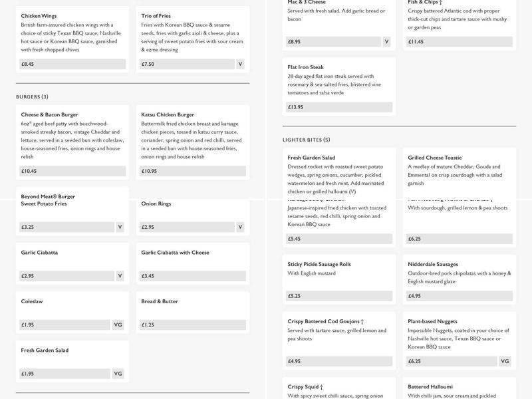Viewport: 532px width, 399px height.
Task: Open the Katsu Chicken Burger title
Action: [168, 114]
